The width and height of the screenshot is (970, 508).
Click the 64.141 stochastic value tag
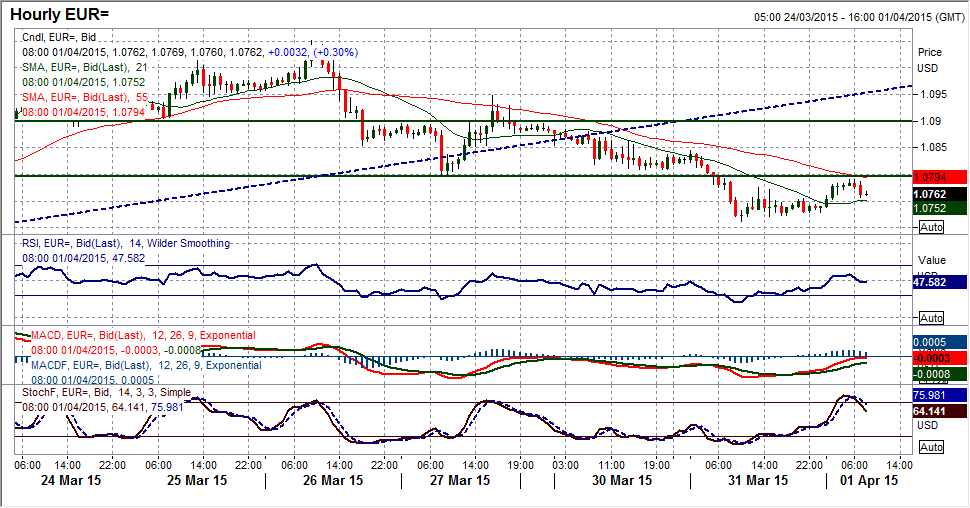point(940,411)
